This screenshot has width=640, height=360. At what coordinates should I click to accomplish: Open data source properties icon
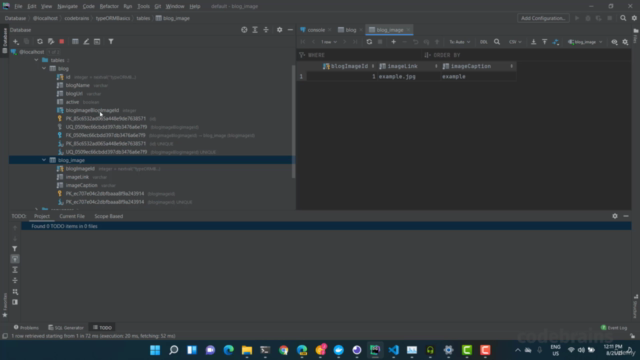tap(51, 42)
